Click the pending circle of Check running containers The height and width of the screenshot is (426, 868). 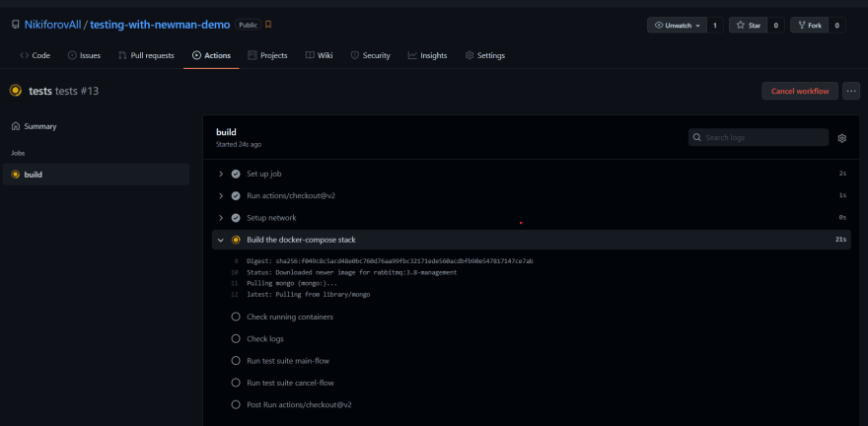[x=236, y=317]
